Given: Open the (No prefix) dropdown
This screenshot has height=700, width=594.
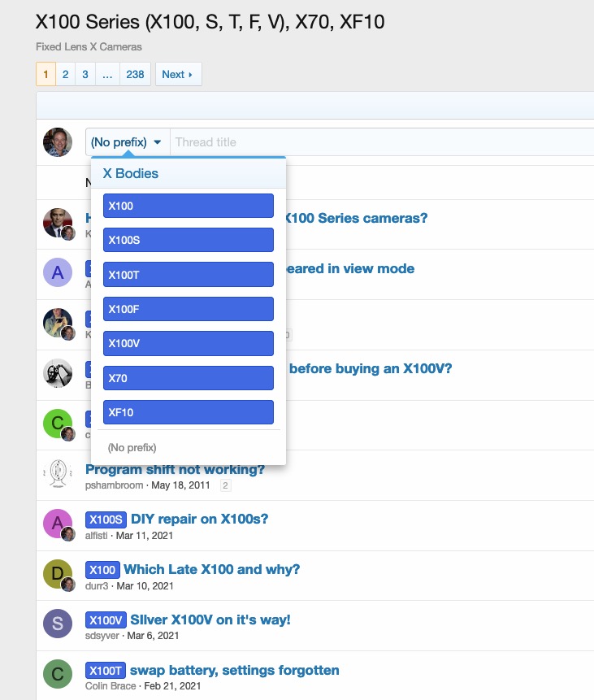Looking at the screenshot, I should (x=128, y=142).
